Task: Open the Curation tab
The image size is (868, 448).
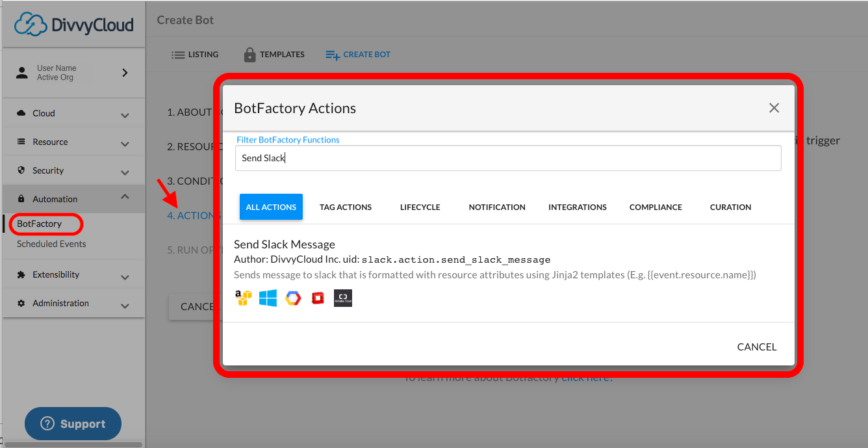Action: pyautogui.click(x=730, y=207)
